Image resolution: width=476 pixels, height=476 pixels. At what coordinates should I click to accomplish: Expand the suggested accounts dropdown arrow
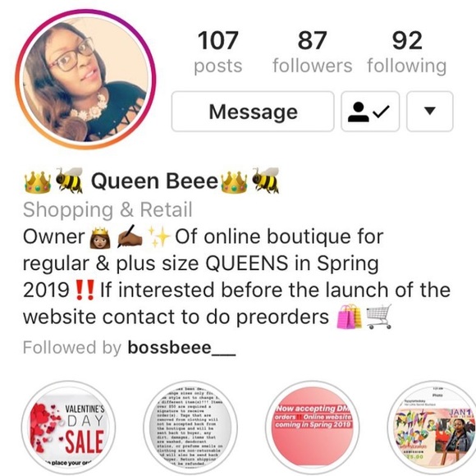[x=429, y=112]
